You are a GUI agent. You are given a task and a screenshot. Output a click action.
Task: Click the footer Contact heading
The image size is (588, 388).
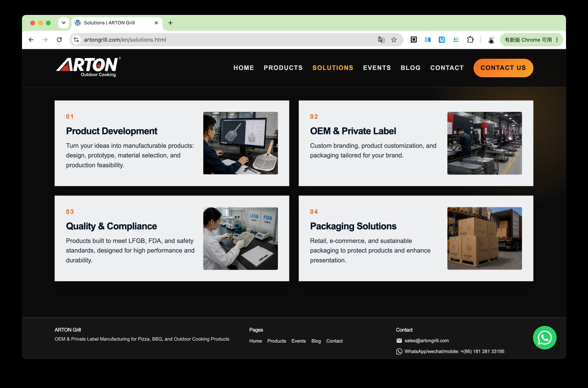[404, 330]
